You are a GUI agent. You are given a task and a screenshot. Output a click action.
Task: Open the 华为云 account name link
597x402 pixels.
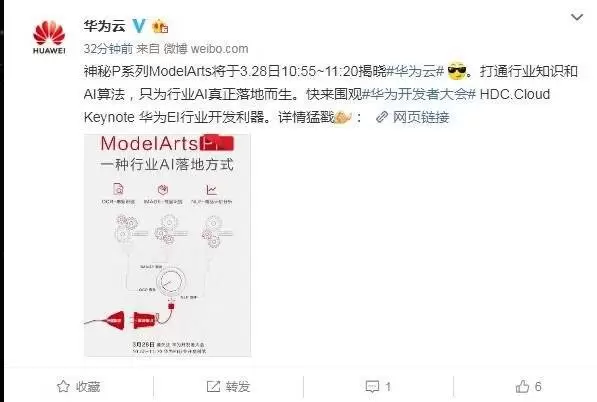click(104, 26)
